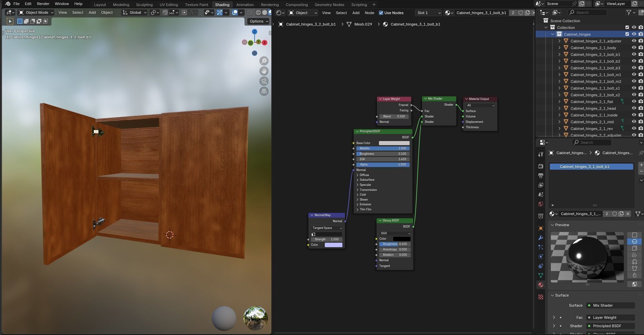644x335 pixels.
Task: Exclude Cabinet_hinges collection via checkbox
Action: [x=627, y=34]
